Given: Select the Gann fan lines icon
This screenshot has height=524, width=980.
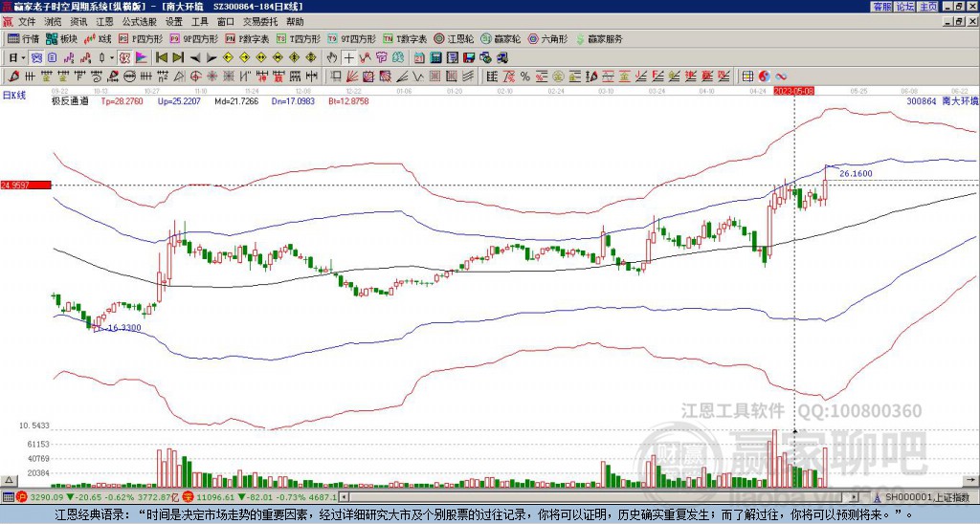Looking at the screenshot, I should pos(352,76).
